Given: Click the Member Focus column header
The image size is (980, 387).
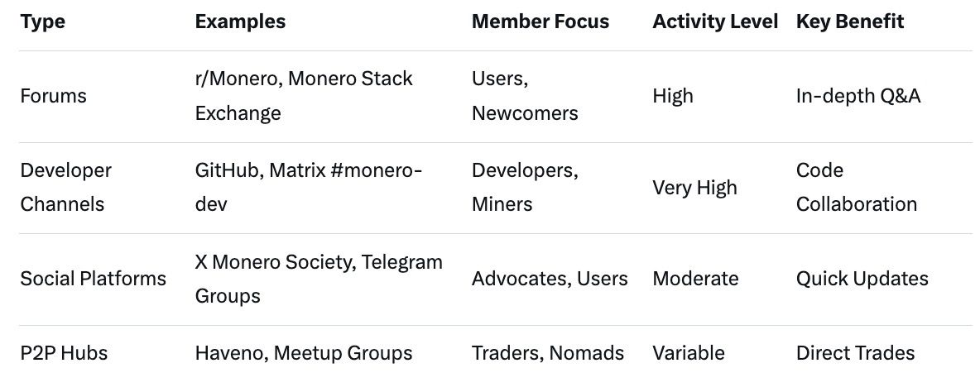Looking at the screenshot, I should 540,22.
